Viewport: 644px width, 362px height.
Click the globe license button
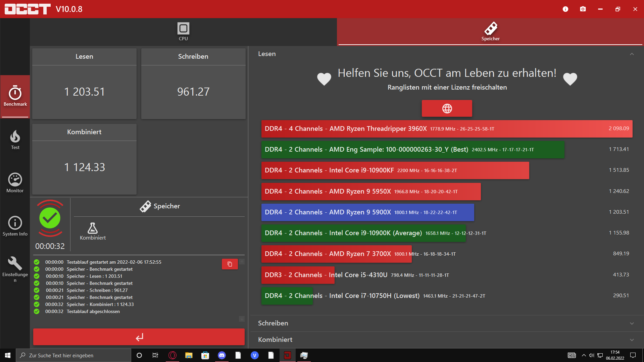(447, 108)
